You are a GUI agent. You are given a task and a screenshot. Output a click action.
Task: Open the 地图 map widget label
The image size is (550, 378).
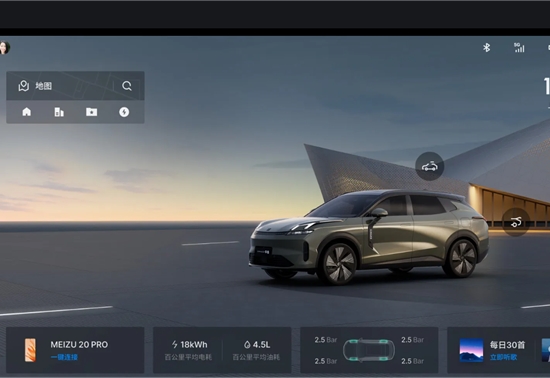click(44, 86)
